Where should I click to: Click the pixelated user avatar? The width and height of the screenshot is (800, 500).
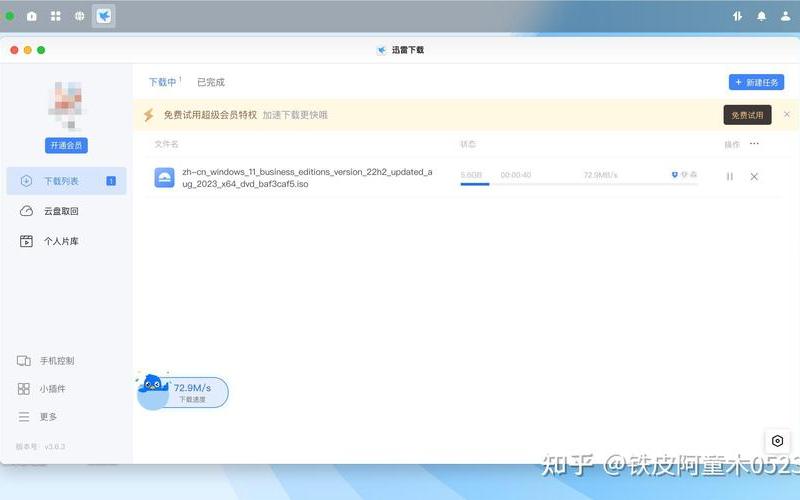66,105
